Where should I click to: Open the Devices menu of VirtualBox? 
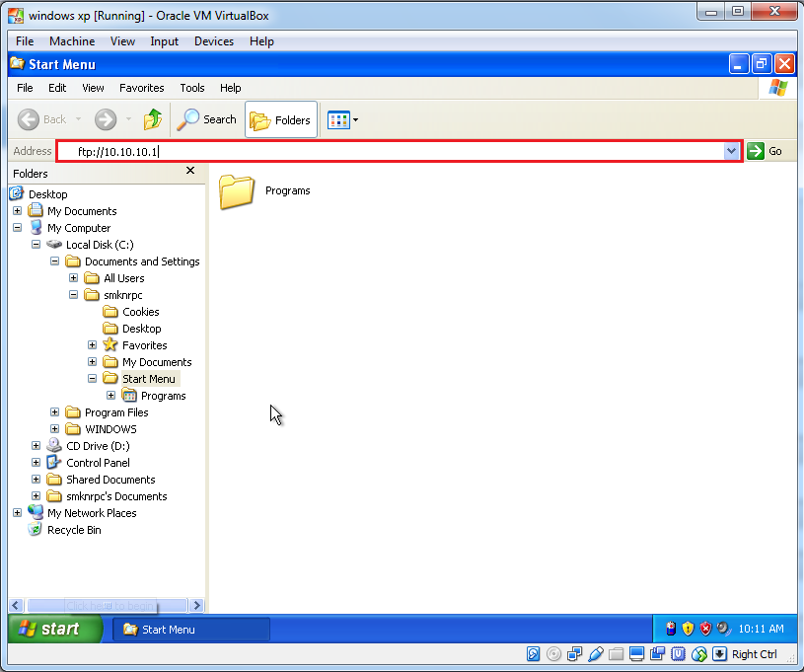pos(213,41)
